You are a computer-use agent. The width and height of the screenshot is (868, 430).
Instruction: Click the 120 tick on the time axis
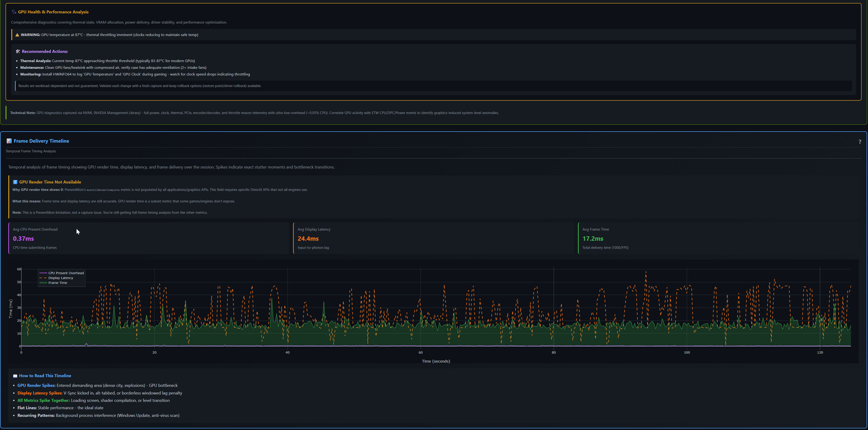coord(820,353)
